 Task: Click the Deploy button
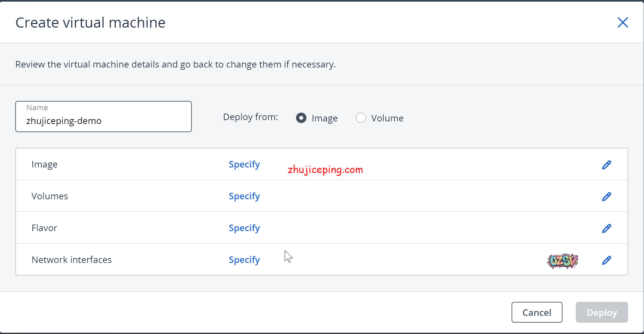coord(601,313)
